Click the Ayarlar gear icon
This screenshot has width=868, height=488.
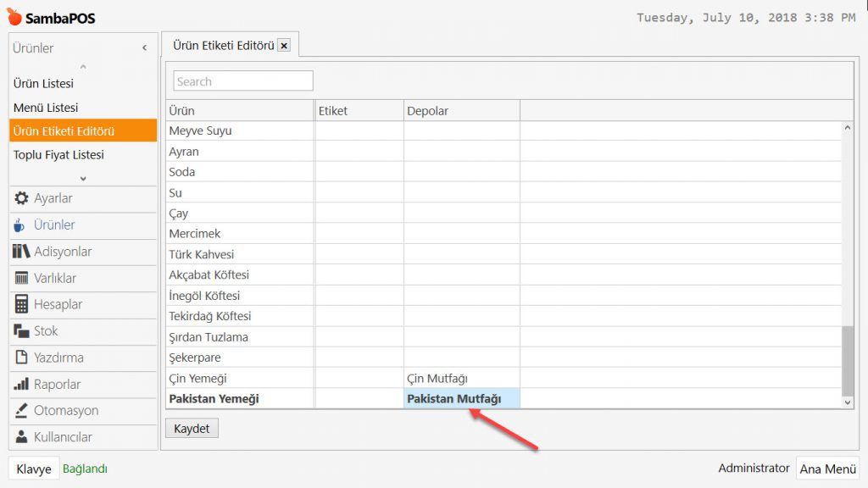pos(21,198)
